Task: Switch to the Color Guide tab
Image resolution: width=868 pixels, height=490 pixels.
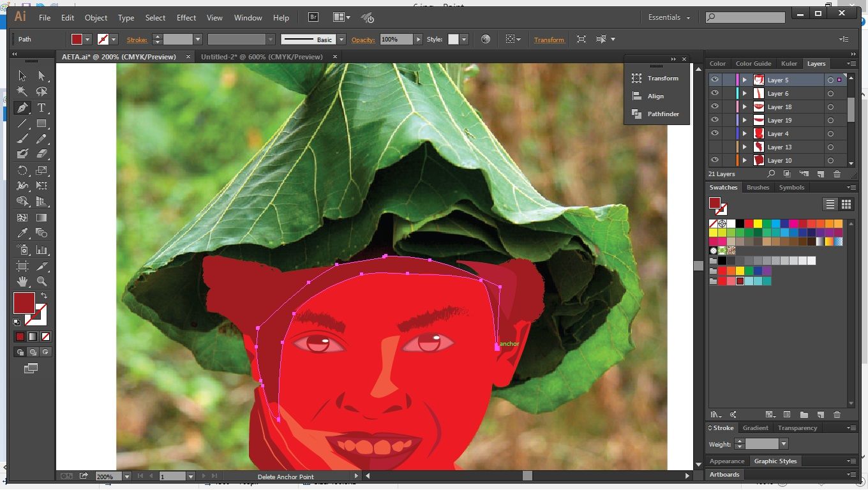Action: pos(753,63)
